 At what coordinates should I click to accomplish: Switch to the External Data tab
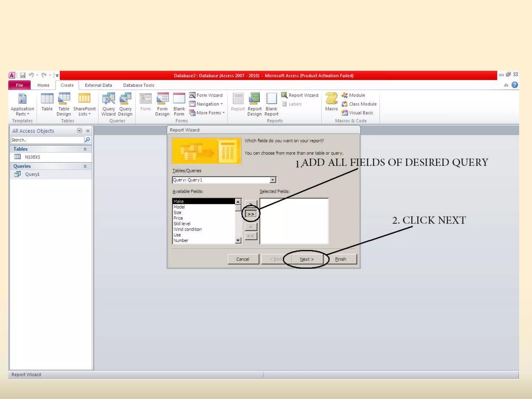click(98, 85)
